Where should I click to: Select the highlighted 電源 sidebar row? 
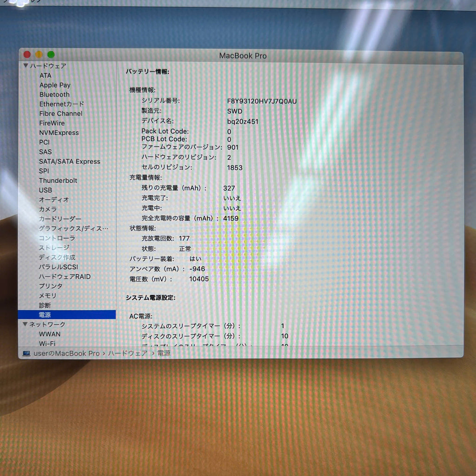tap(67, 315)
